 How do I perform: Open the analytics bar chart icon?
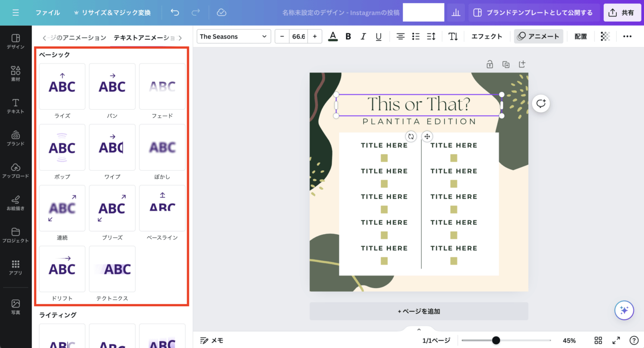(456, 13)
